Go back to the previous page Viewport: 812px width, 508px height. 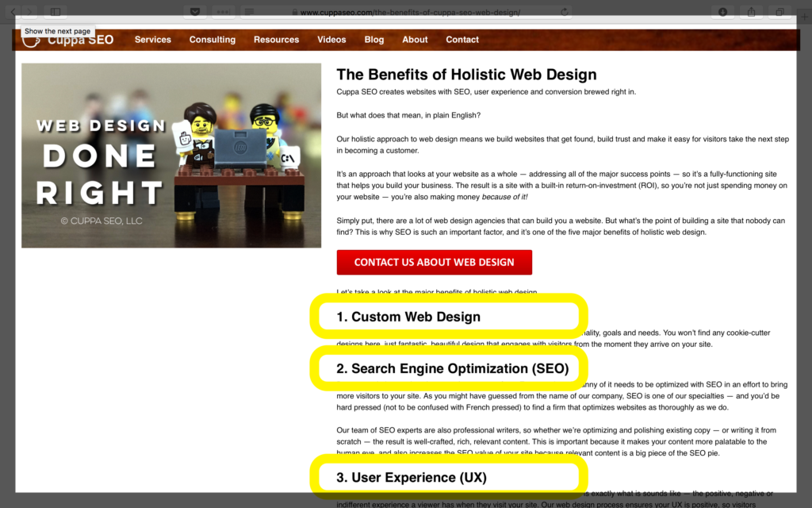[x=13, y=11]
